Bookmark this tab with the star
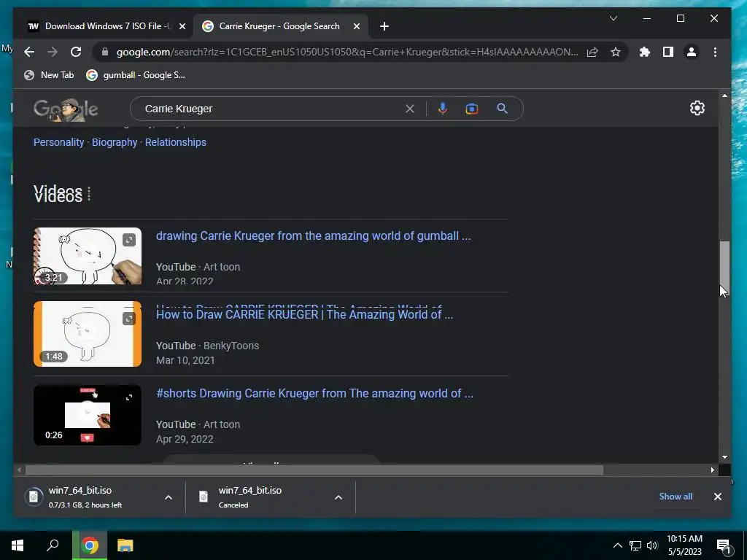Viewport: 747px width, 560px height. point(616,52)
